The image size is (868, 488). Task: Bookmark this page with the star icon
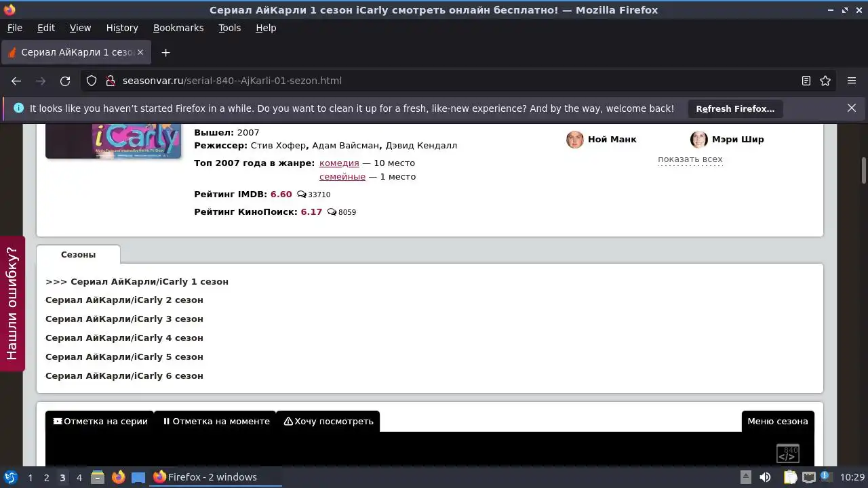pyautogui.click(x=825, y=81)
